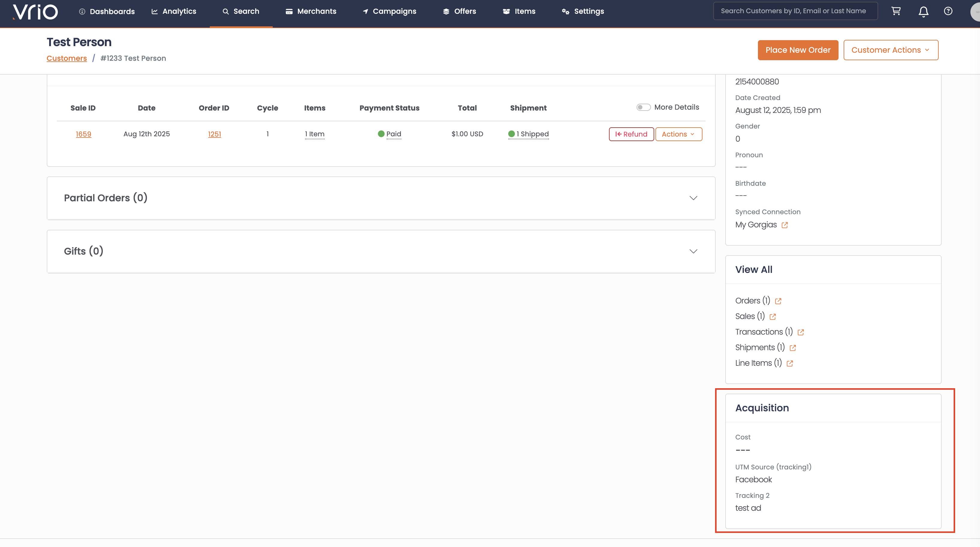Open My Gorgias external link icon

click(785, 225)
